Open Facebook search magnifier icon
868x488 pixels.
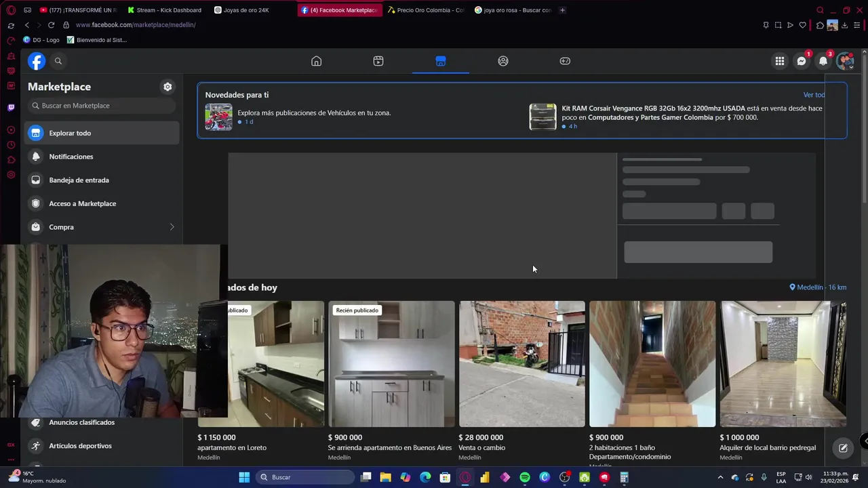pyautogui.click(x=58, y=61)
